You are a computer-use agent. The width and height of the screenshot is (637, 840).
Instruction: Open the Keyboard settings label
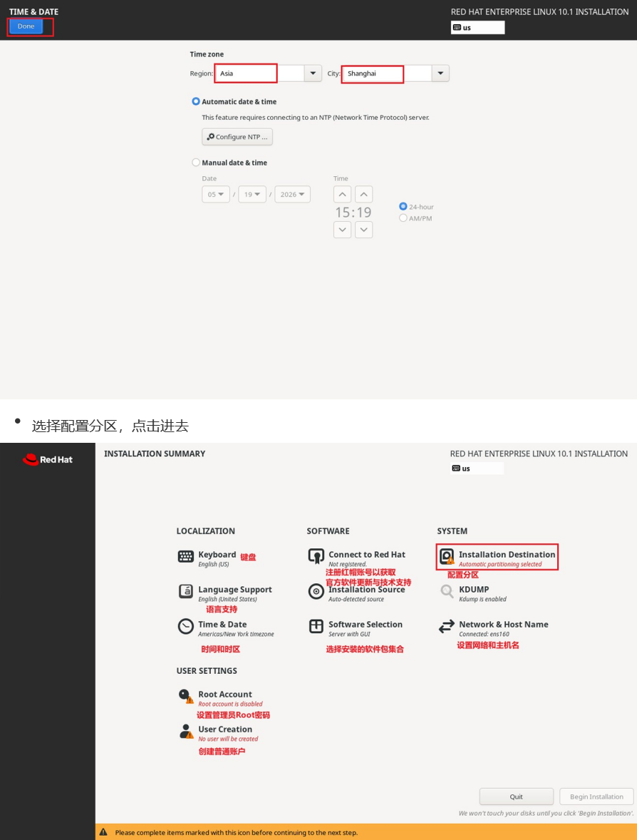(x=217, y=555)
